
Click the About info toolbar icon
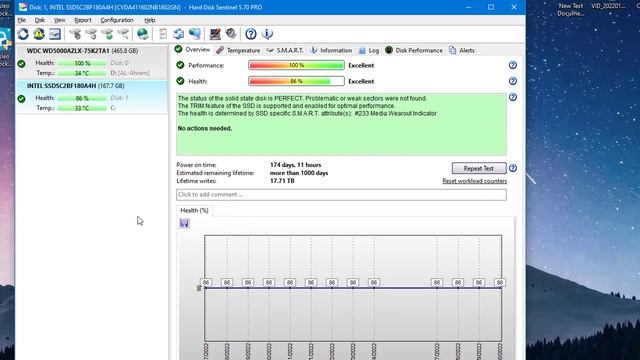tap(267, 34)
